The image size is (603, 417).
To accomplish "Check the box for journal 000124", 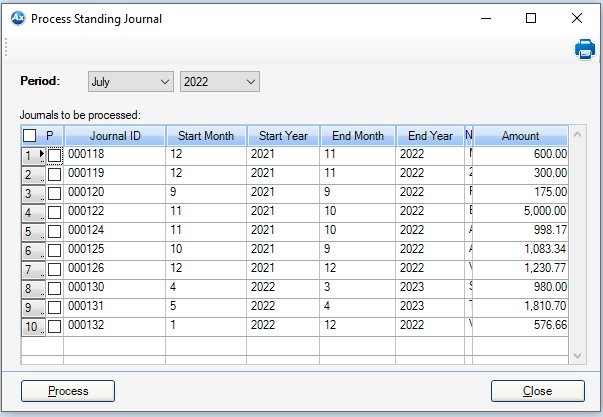I will pos(54,232).
